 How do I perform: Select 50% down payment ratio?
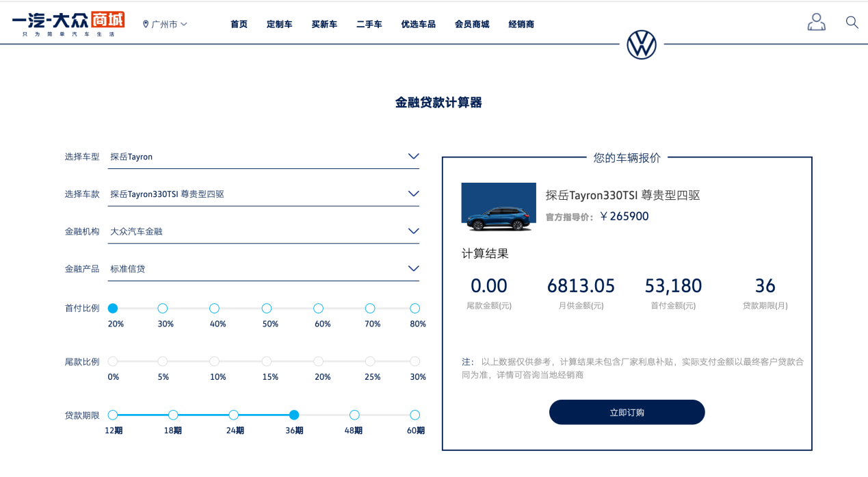pyautogui.click(x=266, y=309)
